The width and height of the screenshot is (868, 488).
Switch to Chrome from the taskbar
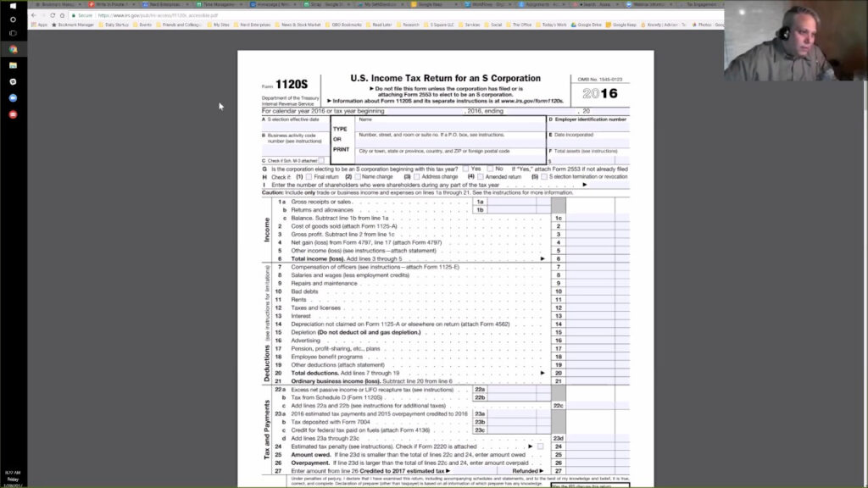pos(14,49)
